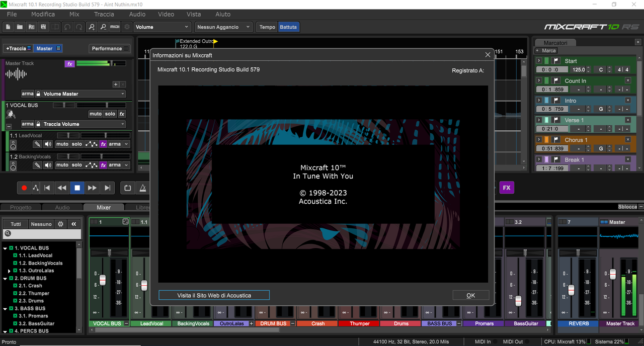Open mixer track list gear settings
This screenshot has height=346, width=644.
tap(61, 224)
